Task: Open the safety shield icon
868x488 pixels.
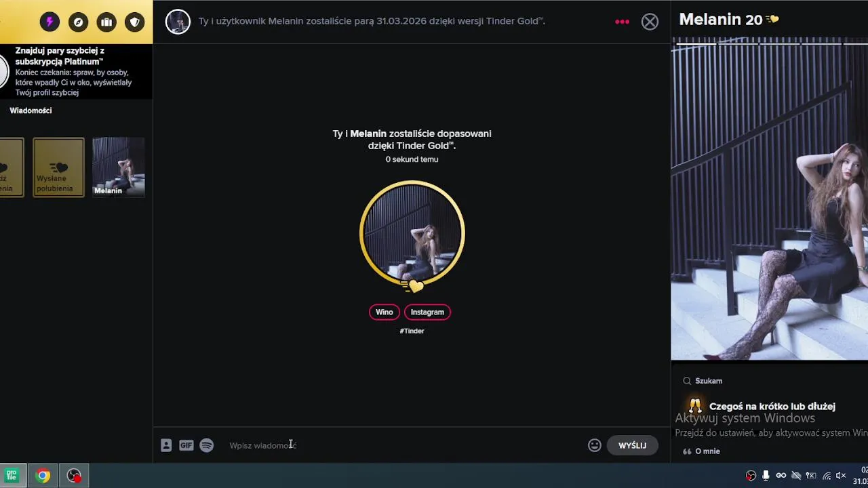Action: point(135,22)
